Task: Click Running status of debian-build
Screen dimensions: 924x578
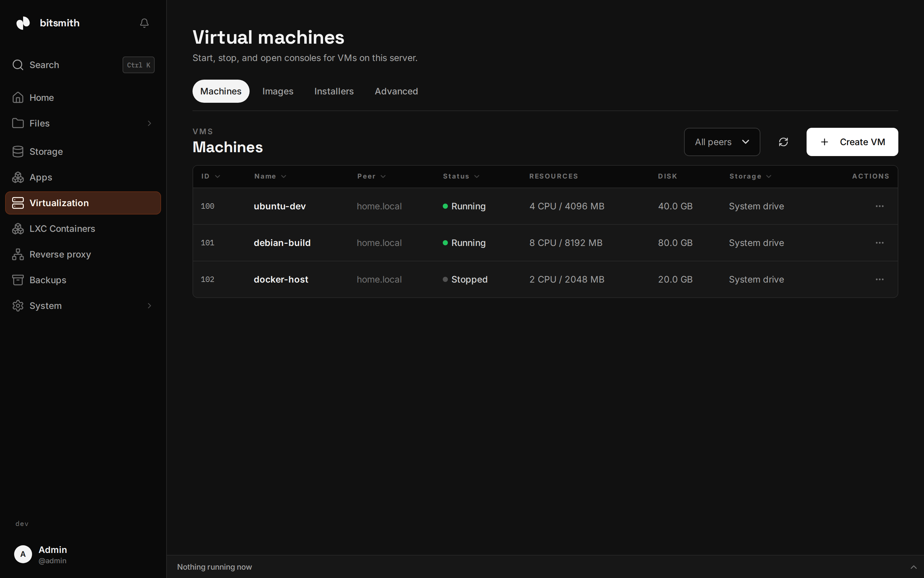Action: pos(464,243)
